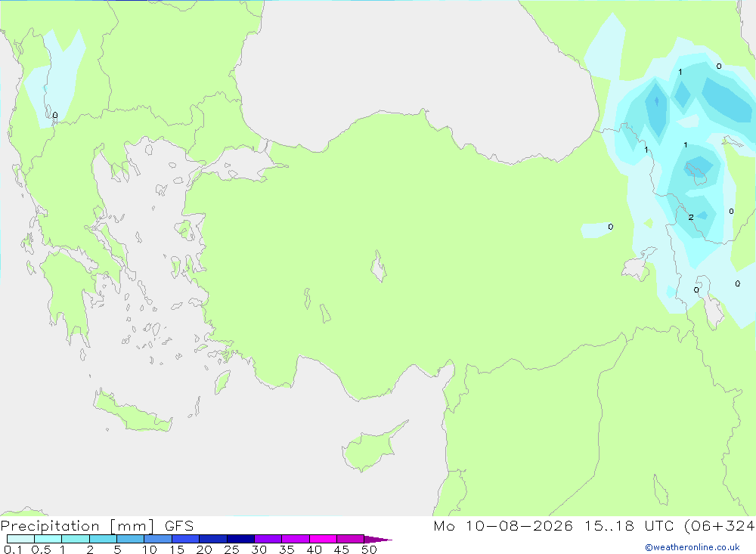This screenshot has height=554, width=756.
Task: Click the '45' legend scale label
Action: click(342, 549)
